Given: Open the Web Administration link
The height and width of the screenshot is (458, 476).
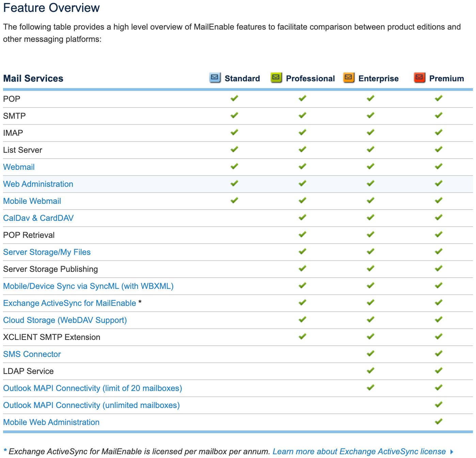Looking at the screenshot, I should point(38,184).
